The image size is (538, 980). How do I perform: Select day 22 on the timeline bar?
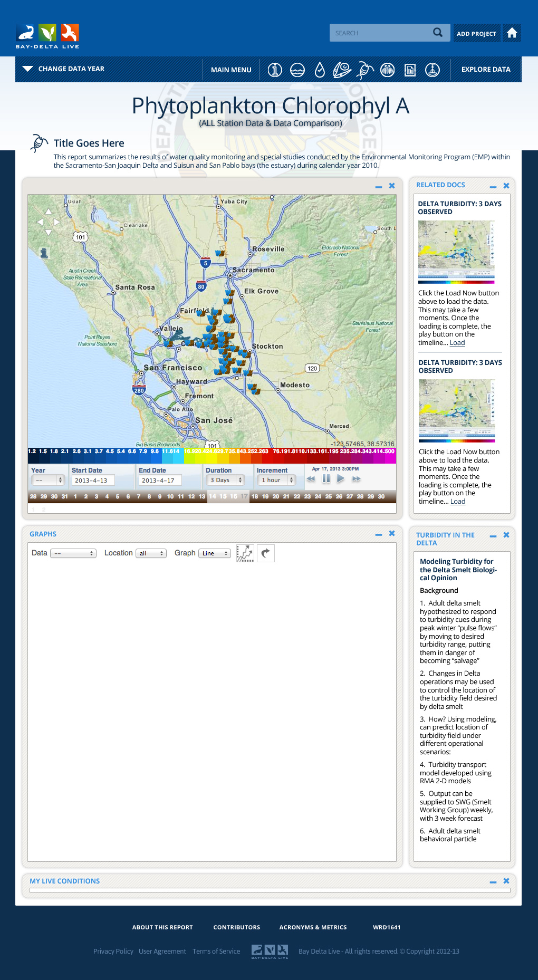pos(297,496)
